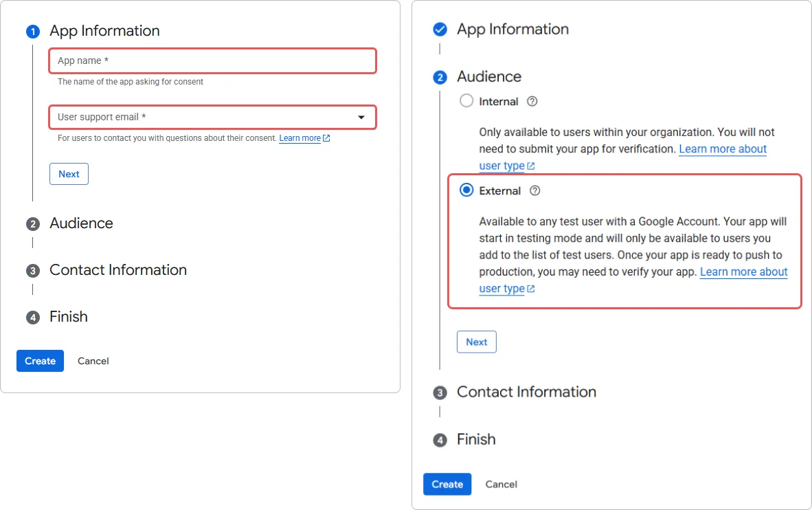
Task: Select the Internal audience option
Action: click(x=466, y=101)
